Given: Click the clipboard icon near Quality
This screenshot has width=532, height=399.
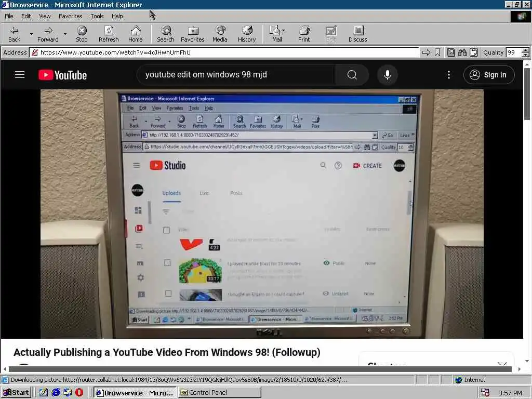Looking at the screenshot, I should [x=474, y=52].
